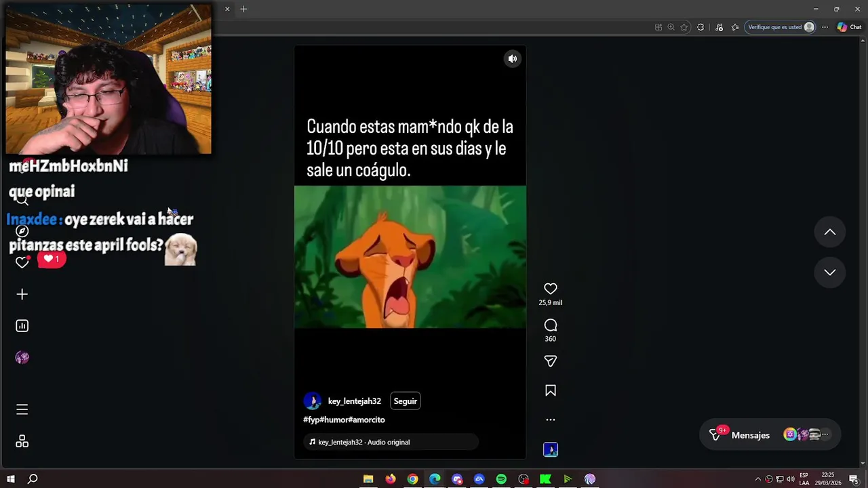Close the current browser tab
Screen dimensions: 868x488
tap(227, 9)
